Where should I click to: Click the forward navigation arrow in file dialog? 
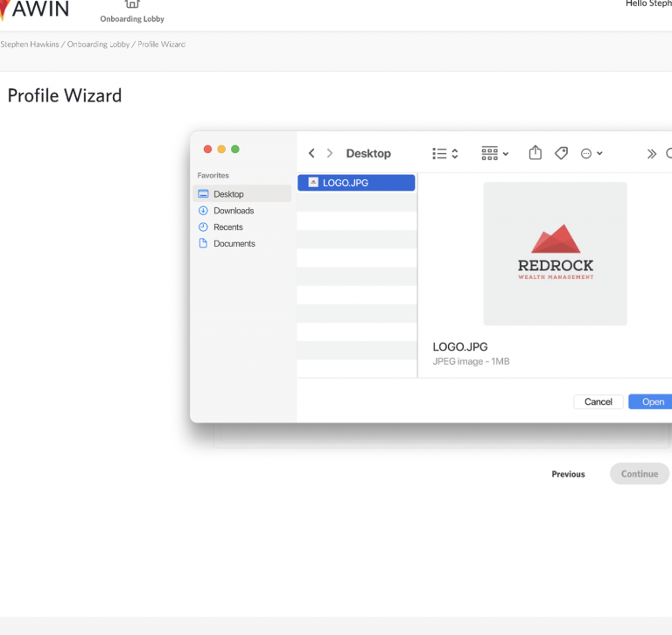point(330,154)
